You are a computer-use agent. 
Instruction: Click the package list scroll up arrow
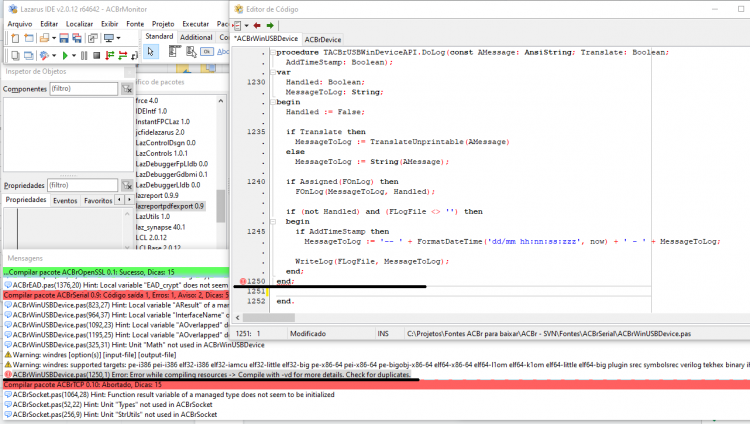pyautogui.click(x=221, y=101)
